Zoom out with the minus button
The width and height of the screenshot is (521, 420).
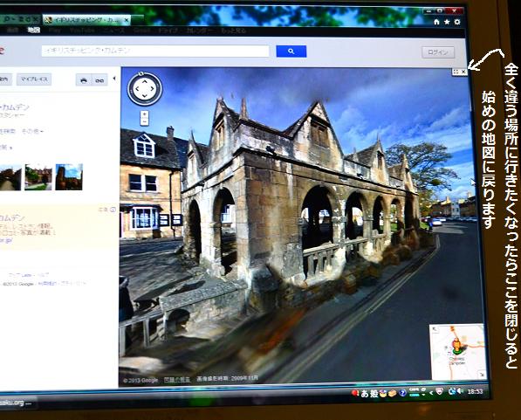coord(144,122)
